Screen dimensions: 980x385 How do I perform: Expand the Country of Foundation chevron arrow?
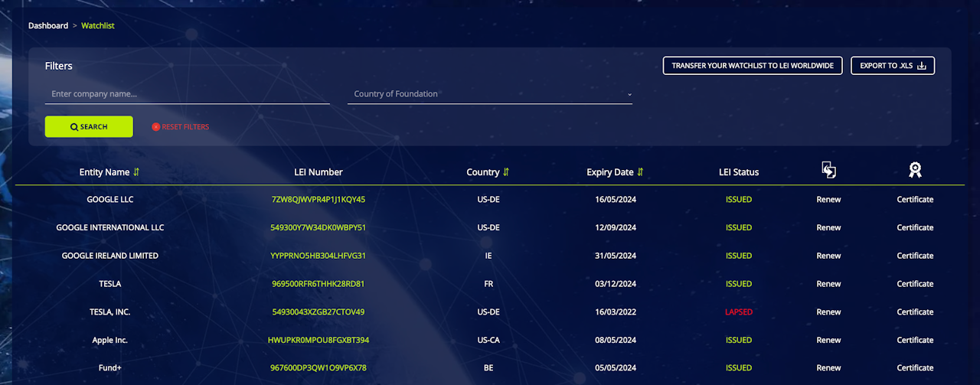629,95
